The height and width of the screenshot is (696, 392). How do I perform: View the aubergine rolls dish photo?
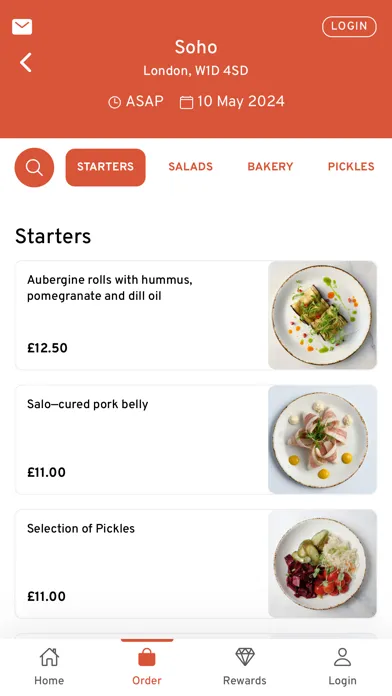[x=322, y=315]
